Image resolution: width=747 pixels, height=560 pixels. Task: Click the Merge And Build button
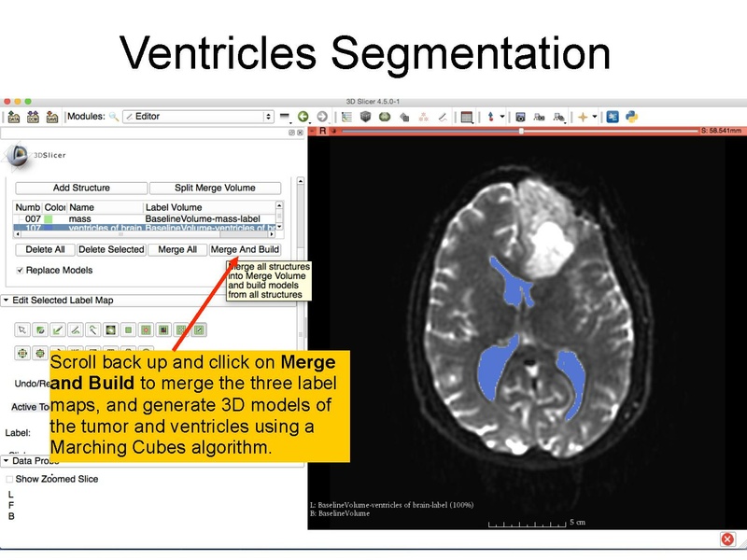pyautogui.click(x=247, y=250)
